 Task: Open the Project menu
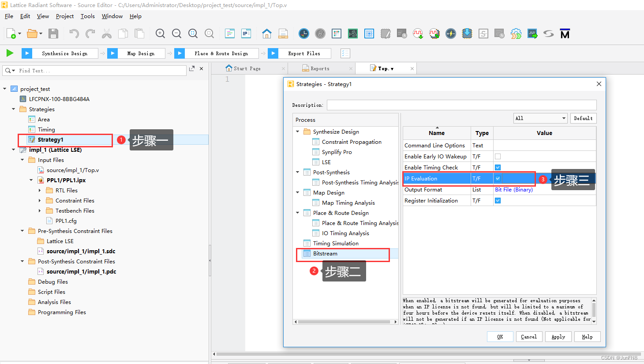click(65, 16)
